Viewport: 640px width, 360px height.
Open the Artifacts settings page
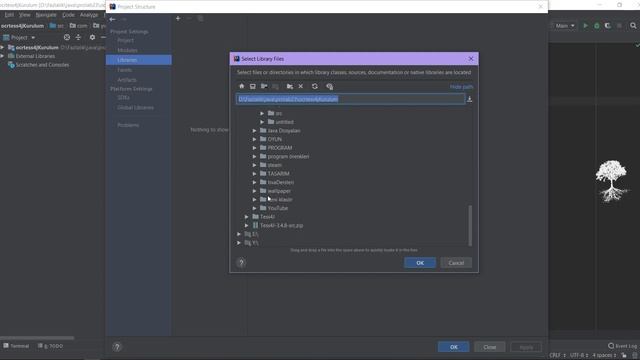pos(127,80)
